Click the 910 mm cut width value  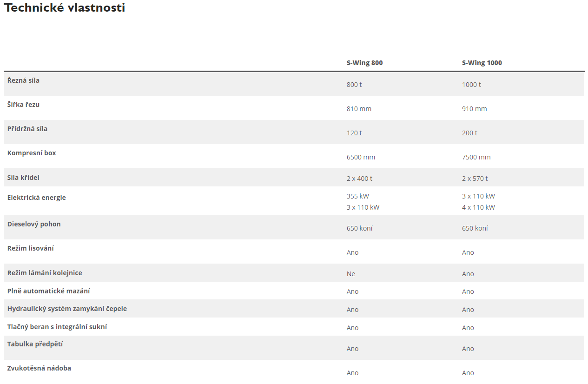(x=474, y=109)
